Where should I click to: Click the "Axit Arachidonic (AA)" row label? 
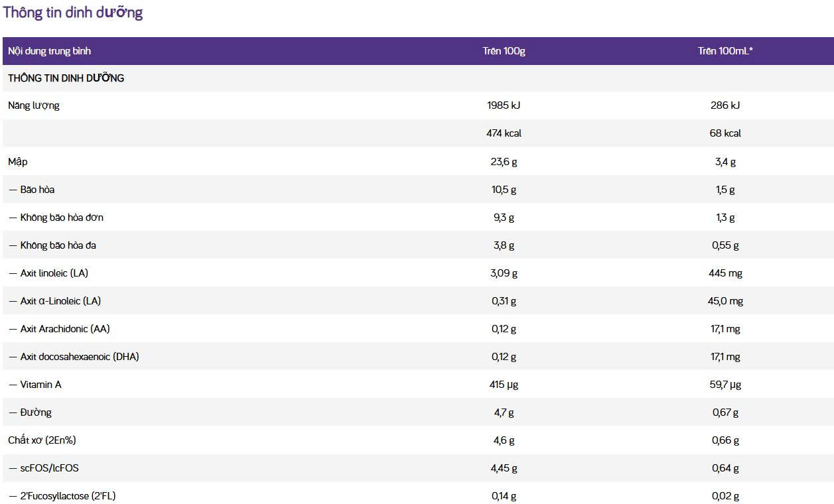click(64, 329)
